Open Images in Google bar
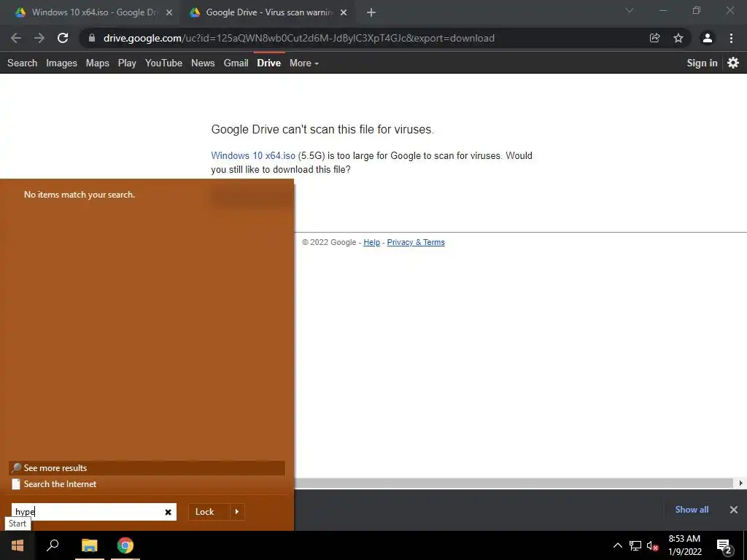This screenshot has height=560, width=747. coord(61,63)
